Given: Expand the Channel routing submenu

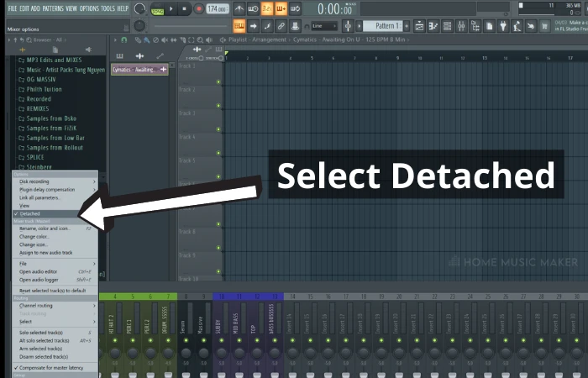Looking at the screenshot, I should pos(55,306).
